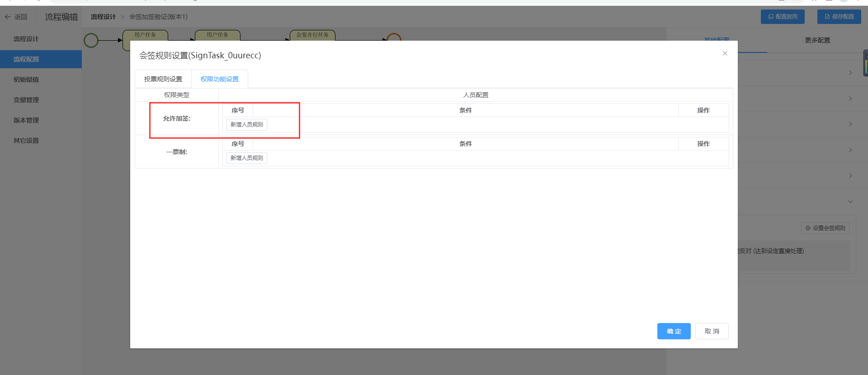The width and height of the screenshot is (868, 375).
Task: Select the 用户任务 node before the 会签并行任务 node
Action: 217,36
